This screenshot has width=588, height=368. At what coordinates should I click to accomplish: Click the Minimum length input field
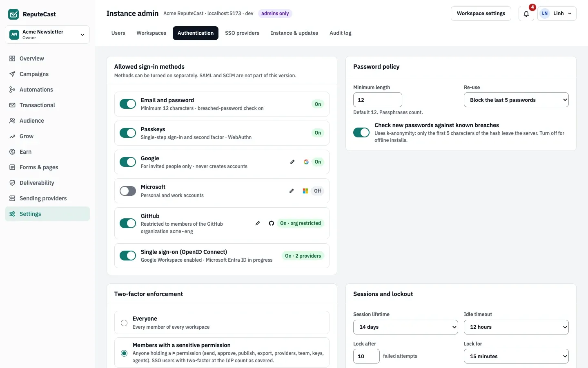pos(378,100)
